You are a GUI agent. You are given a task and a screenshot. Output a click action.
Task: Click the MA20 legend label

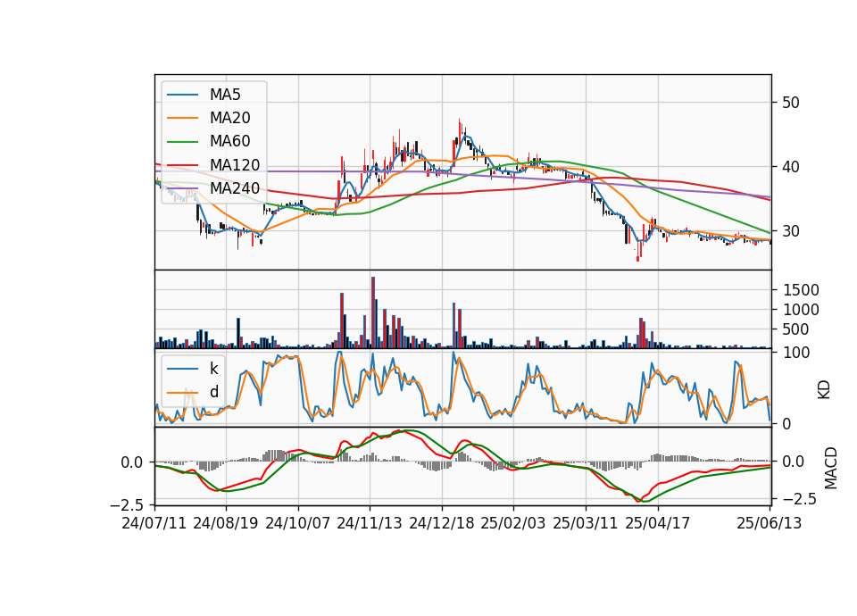(x=229, y=118)
